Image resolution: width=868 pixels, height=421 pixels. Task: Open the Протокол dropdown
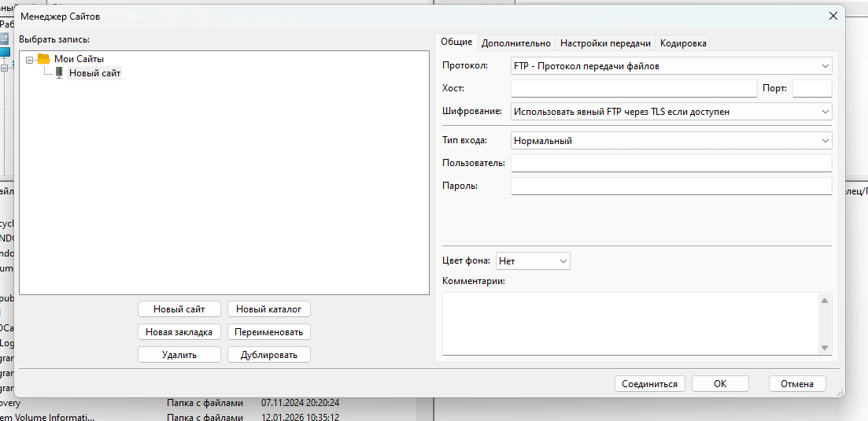click(x=671, y=66)
